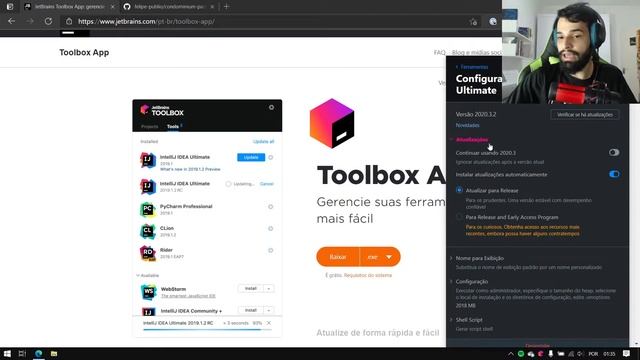Open the Spotify tray icon

pos(521,354)
